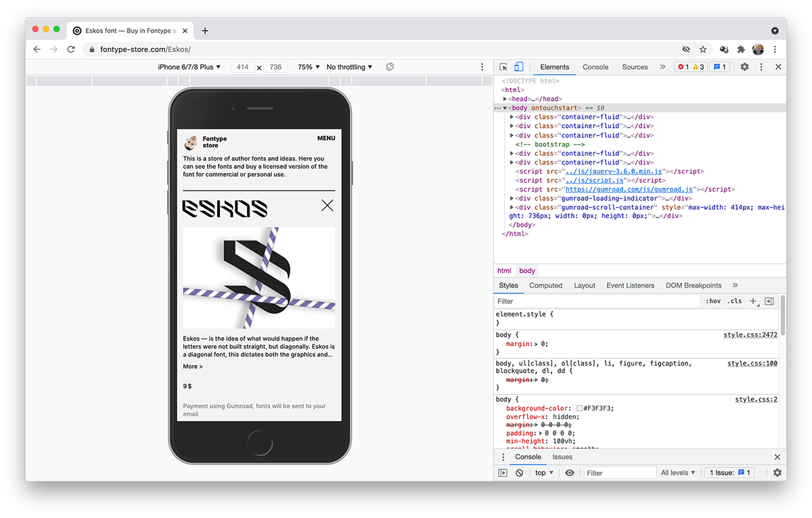
Task: Open the iPhone 6/7/8 Plus device dropdown
Action: point(189,67)
